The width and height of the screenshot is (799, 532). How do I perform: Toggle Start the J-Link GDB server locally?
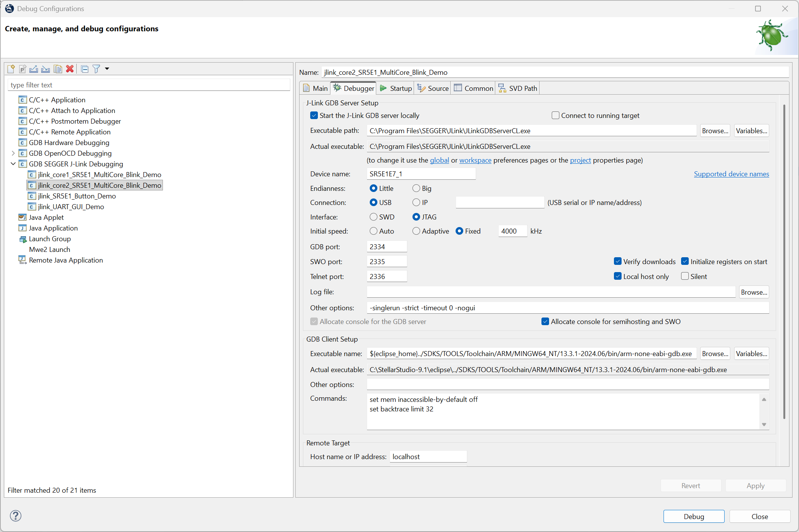[314, 116]
